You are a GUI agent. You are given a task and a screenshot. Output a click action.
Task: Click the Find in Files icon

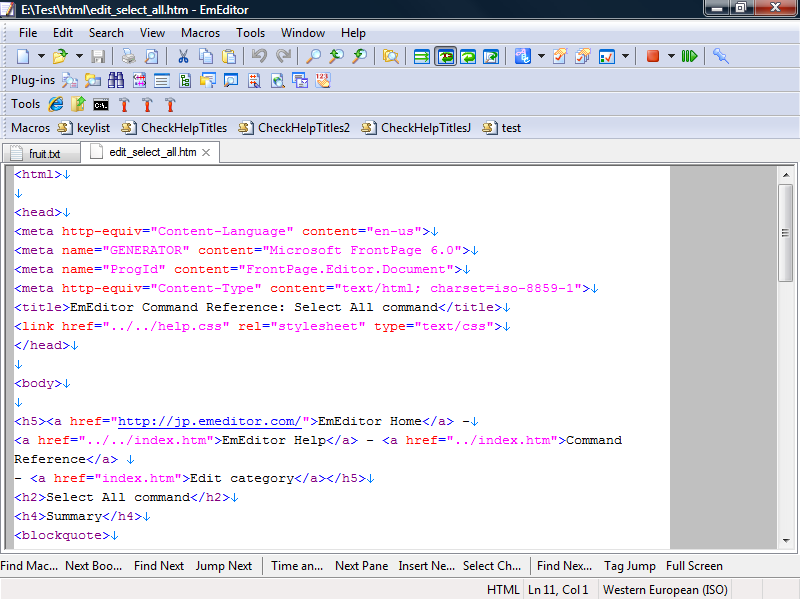pos(391,56)
